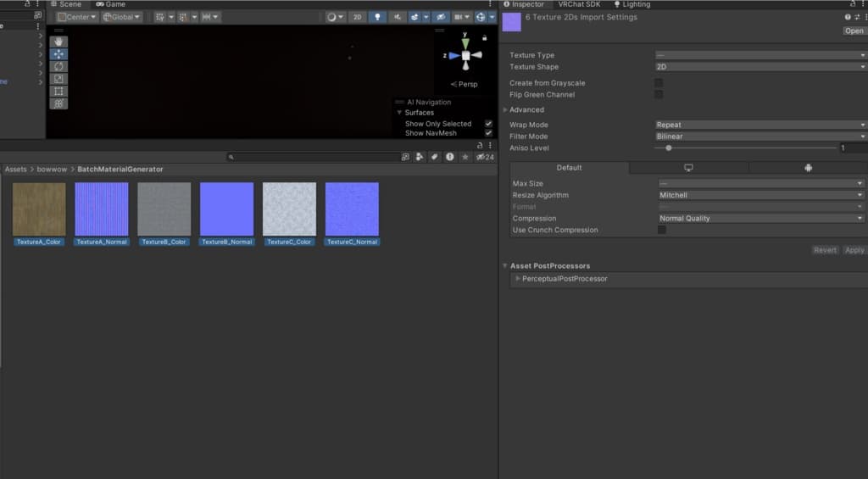
Task: Select the TextureB_Normal thumbnail
Action: tap(226, 209)
